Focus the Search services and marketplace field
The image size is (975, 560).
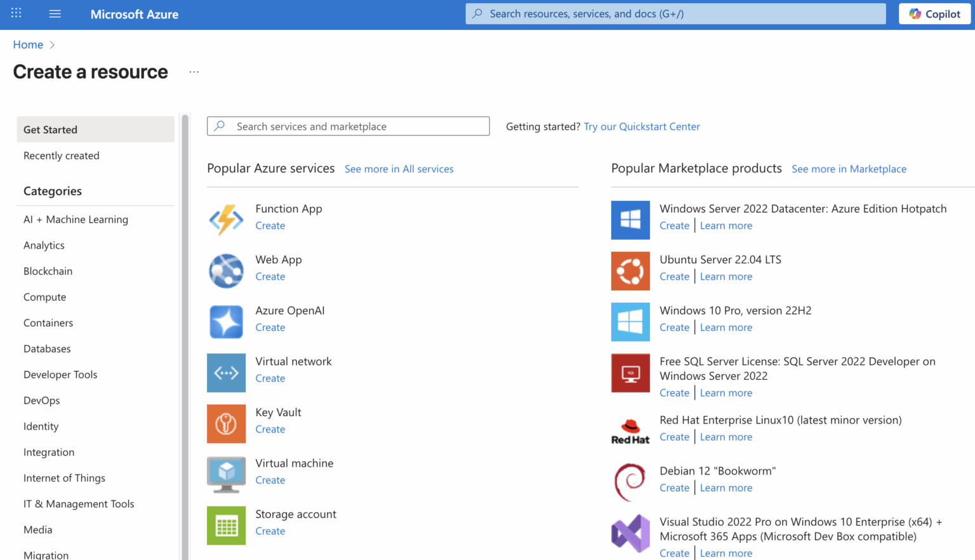click(x=348, y=126)
